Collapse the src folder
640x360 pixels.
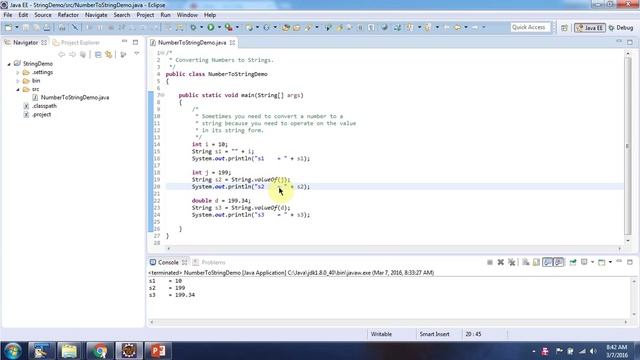(18, 89)
